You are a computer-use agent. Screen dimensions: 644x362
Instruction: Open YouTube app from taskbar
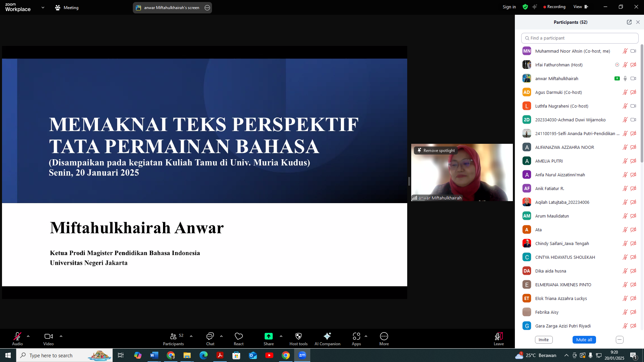tap(269, 355)
